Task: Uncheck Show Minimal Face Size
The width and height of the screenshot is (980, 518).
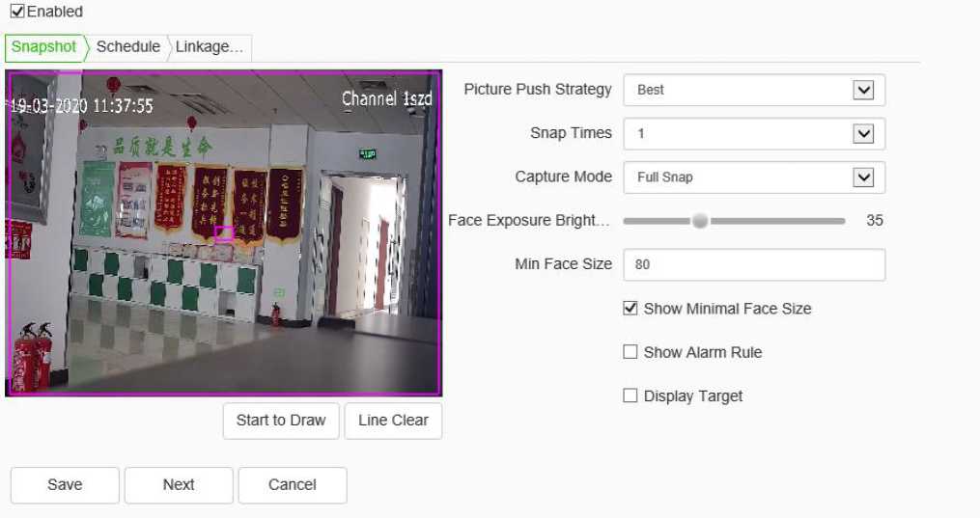Action: (x=630, y=309)
